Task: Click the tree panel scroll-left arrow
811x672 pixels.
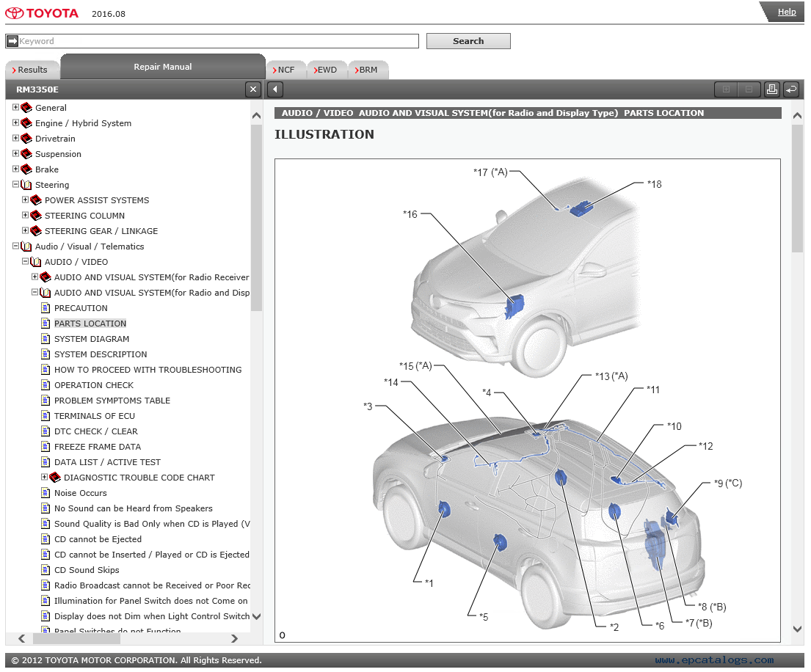Action: tap(22, 638)
